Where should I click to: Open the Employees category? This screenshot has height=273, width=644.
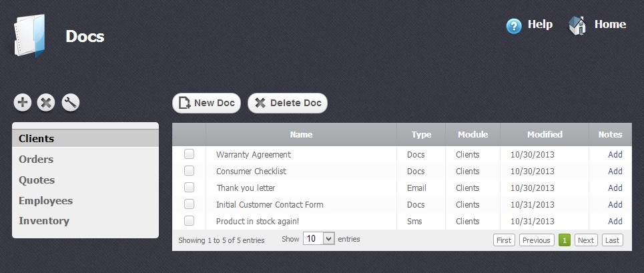pyautogui.click(x=45, y=200)
